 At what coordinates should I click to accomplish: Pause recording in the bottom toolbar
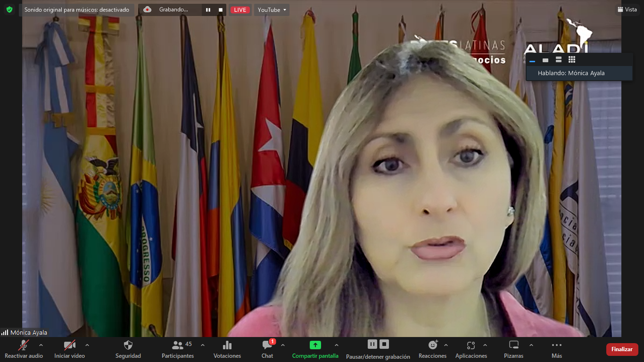(372, 344)
